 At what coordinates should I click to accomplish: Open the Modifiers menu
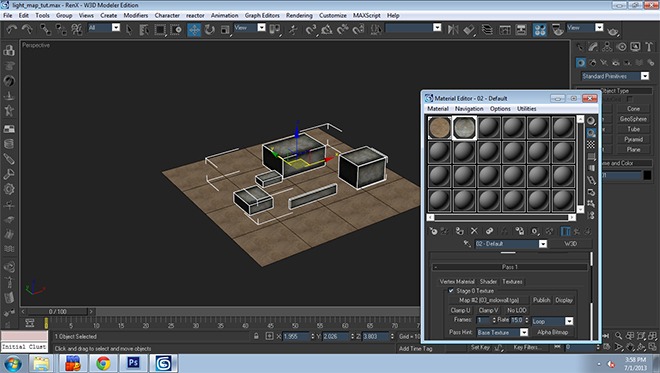[136, 15]
